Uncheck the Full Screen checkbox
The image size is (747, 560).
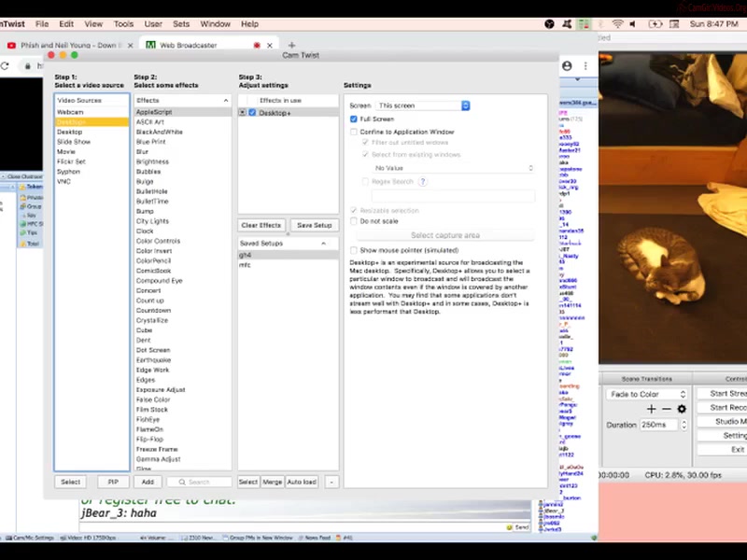coord(354,119)
